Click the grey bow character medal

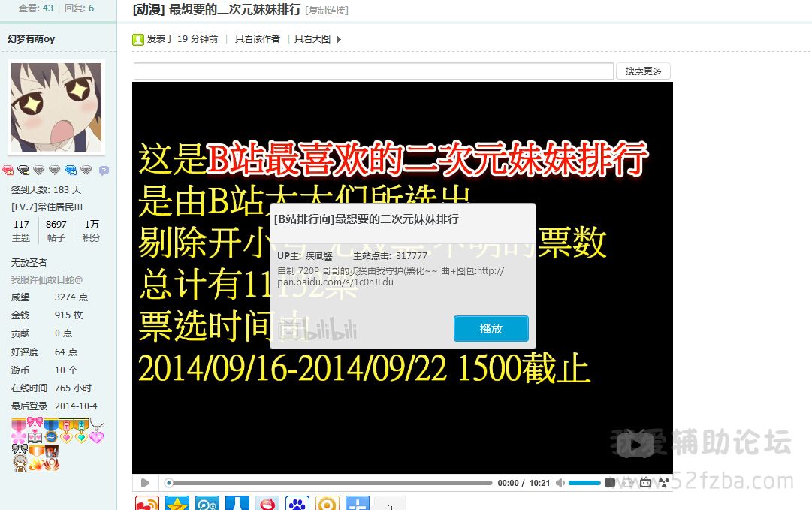[x=20, y=457]
